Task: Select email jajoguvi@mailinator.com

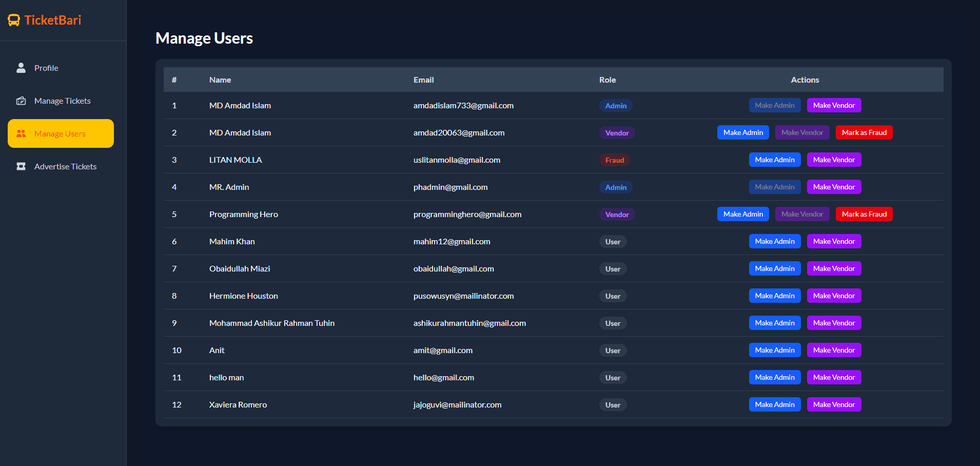Action: click(x=457, y=404)
